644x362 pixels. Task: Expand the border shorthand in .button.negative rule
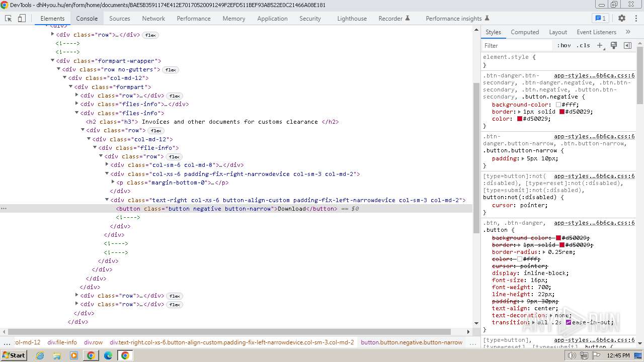tap(519, 112)
